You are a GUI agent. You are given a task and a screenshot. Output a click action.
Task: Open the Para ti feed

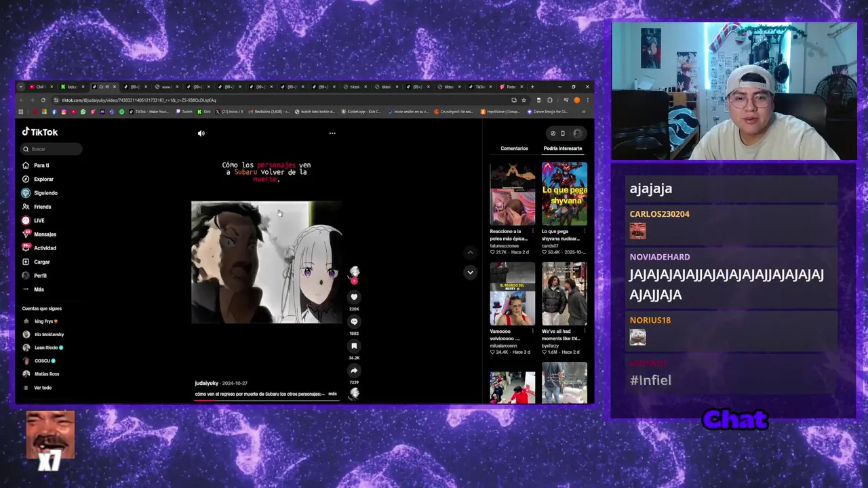[x=35, y=165]
